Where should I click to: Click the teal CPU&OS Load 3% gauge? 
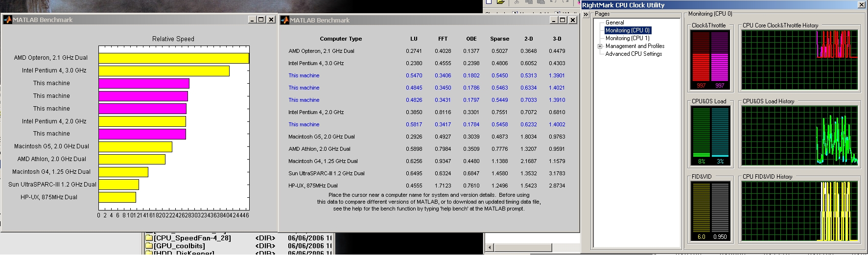tap(720, 132)
